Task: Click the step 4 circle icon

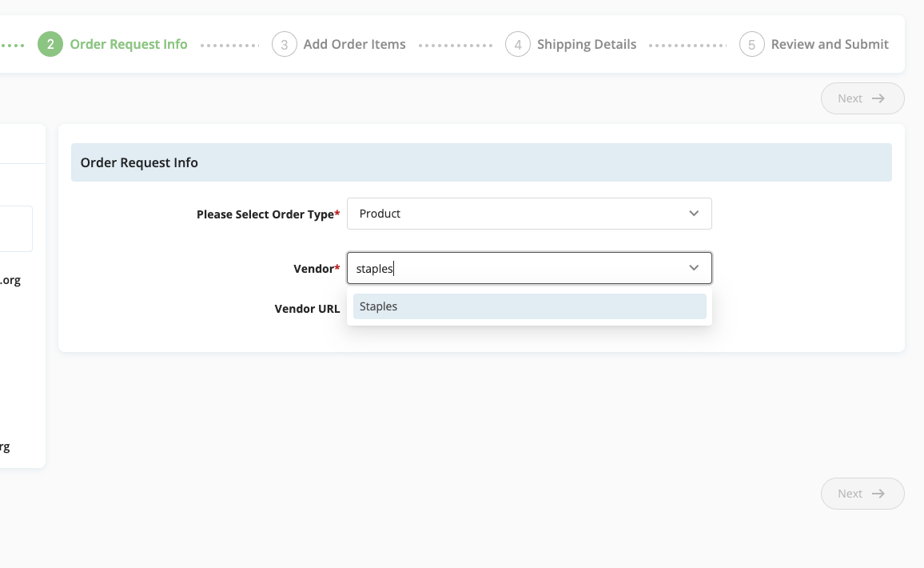Action: pyautogui.click(x=518, y=44)
